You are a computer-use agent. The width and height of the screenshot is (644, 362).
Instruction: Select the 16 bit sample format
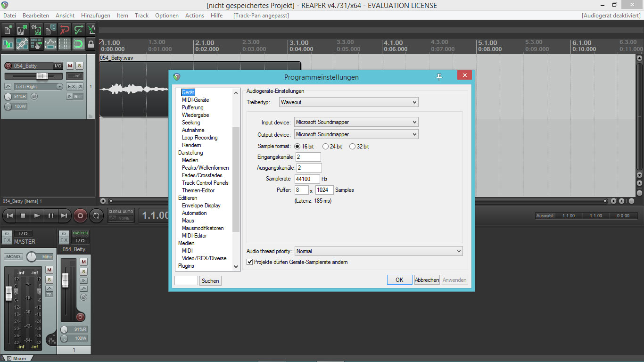(x=304, y=147)
